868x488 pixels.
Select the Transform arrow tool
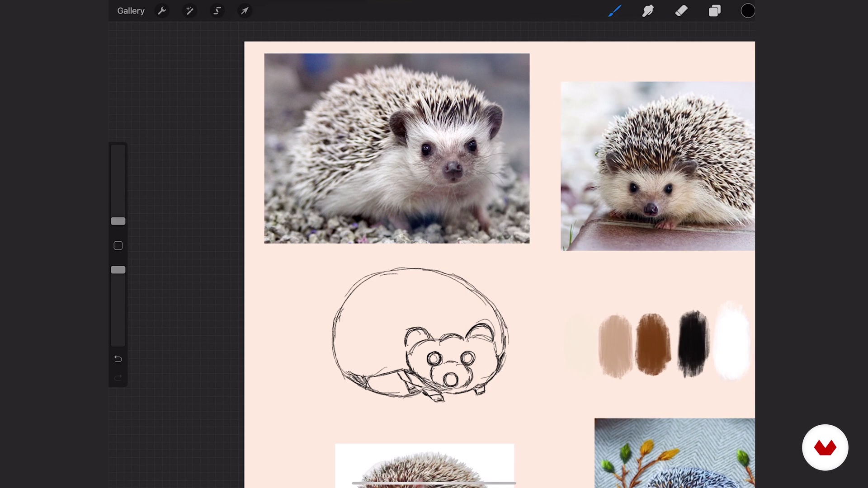[245, 11]
